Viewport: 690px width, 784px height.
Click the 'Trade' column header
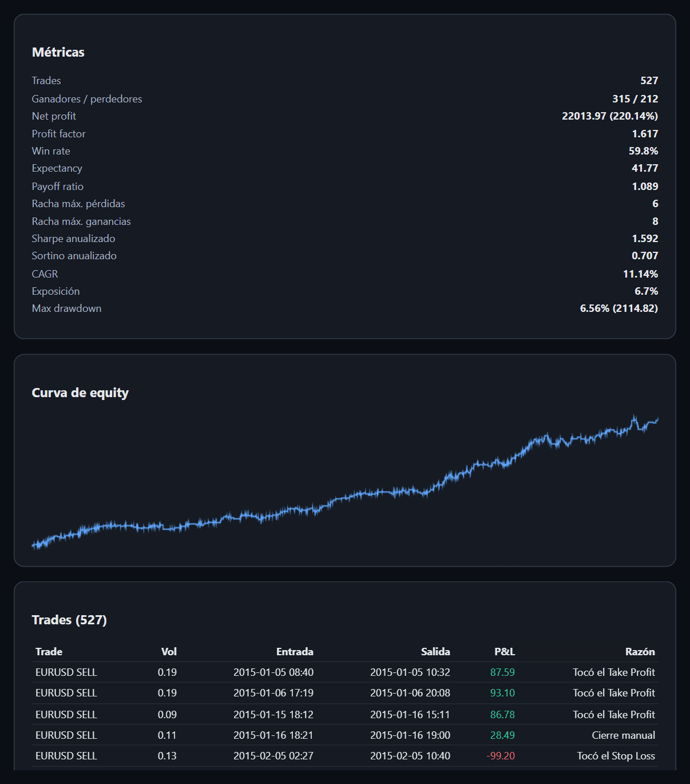click(x=49, y=652)
